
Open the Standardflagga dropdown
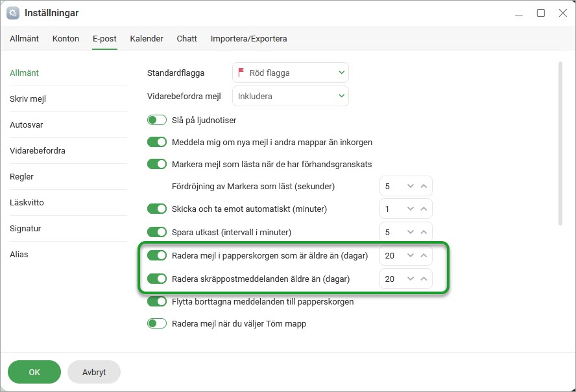point(290,73)
